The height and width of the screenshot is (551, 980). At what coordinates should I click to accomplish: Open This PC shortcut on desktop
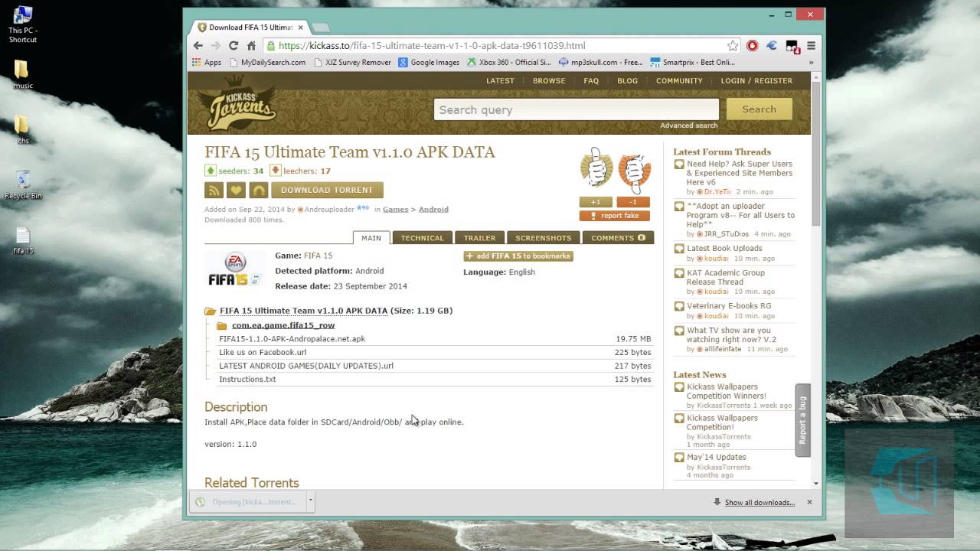tap(23, 24)
